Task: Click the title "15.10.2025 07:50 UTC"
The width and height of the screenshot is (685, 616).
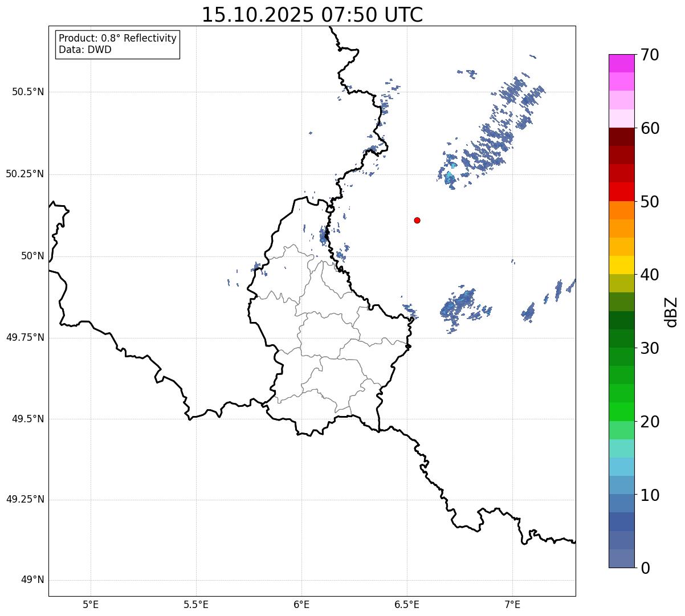Action: tap(312, 14)
